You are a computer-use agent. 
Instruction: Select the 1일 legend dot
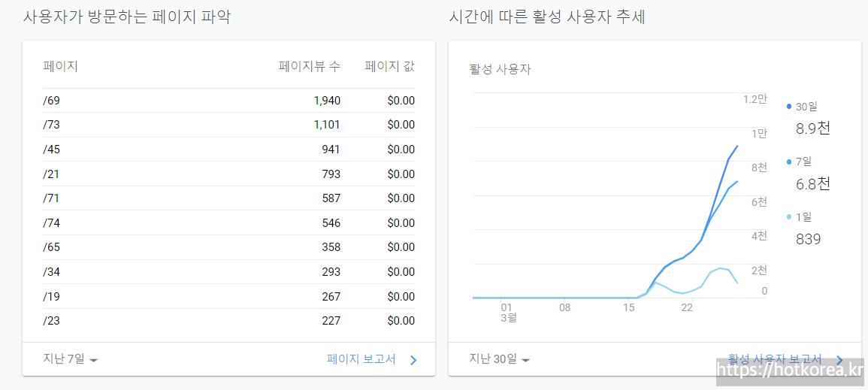789,217
